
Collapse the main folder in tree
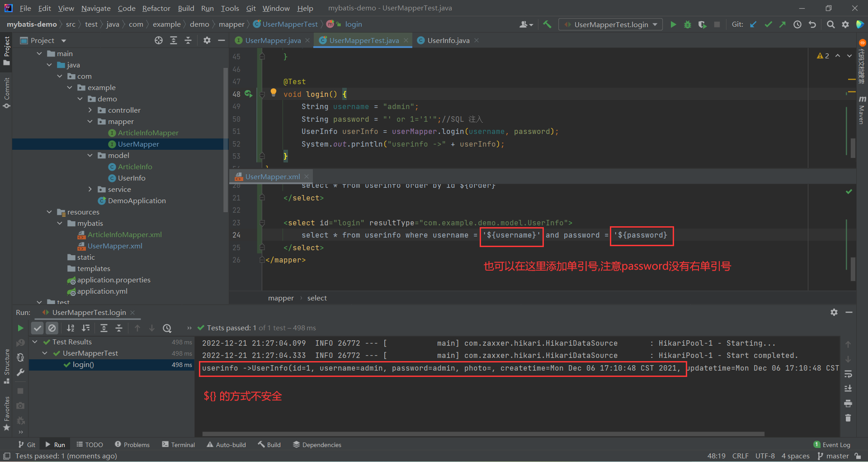point(39,54)
